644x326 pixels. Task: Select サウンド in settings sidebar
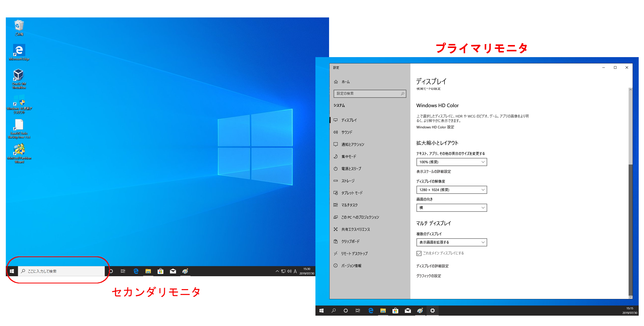(x=347, y=132)
